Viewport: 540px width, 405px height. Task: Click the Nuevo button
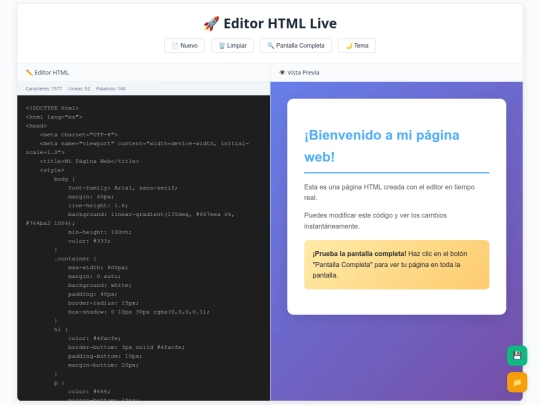184,45
